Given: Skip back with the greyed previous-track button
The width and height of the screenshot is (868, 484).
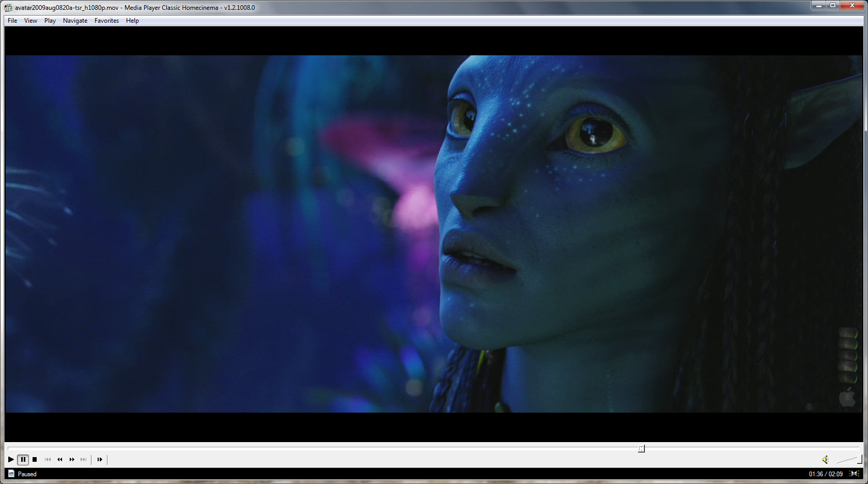Looking at the screenshot, I should (x=48, y=459).
